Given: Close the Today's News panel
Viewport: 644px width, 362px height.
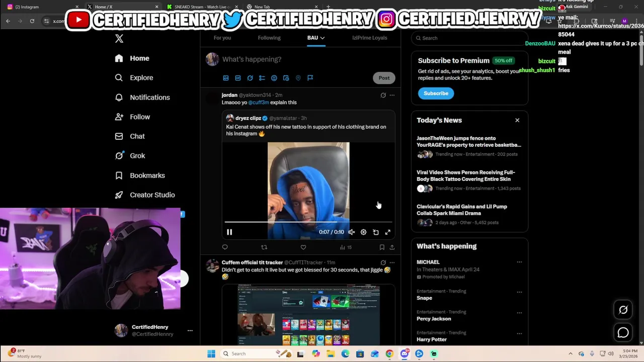Looking at the screenshot, I should click(517, 120).
